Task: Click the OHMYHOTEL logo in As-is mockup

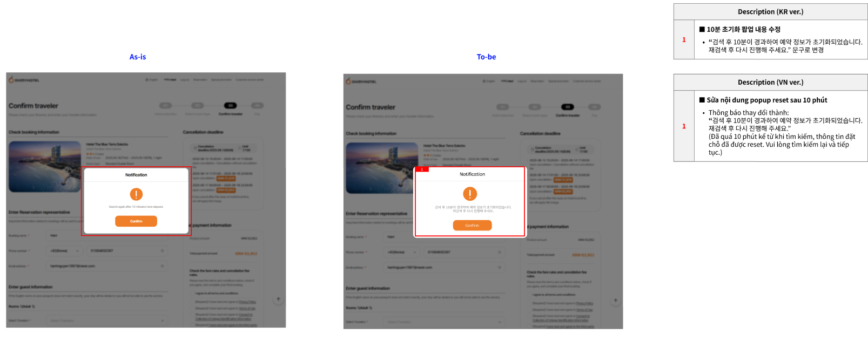Action: pos(24,80)
